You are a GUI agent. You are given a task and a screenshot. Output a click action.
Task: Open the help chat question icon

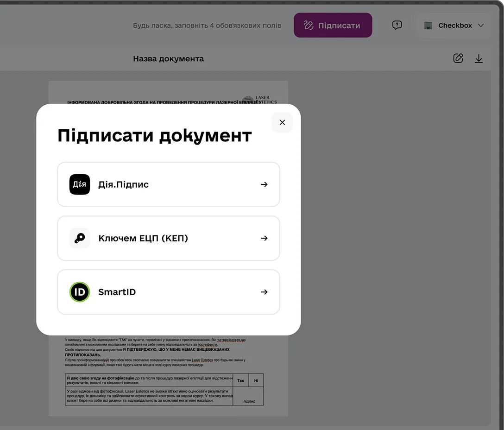point(397,25)
